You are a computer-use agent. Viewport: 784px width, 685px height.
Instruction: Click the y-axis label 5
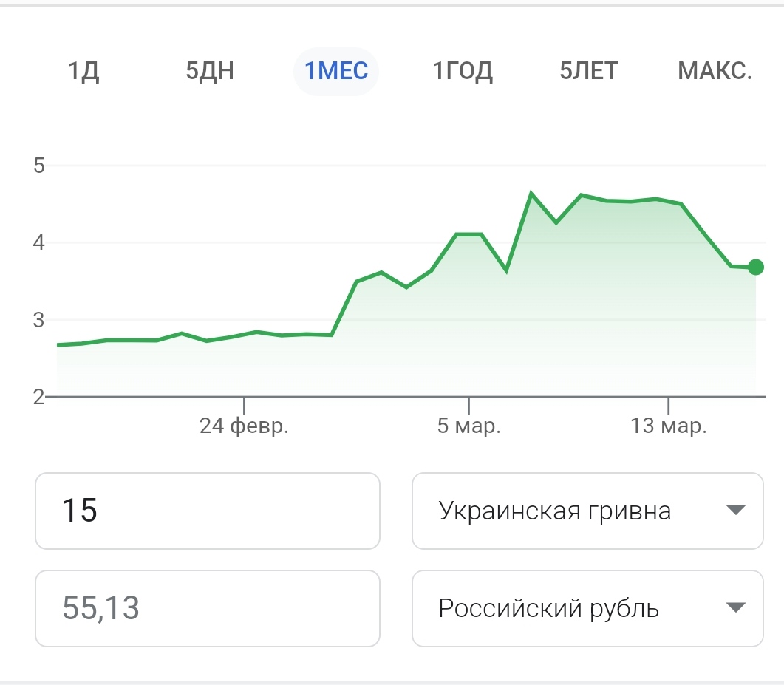39,165
